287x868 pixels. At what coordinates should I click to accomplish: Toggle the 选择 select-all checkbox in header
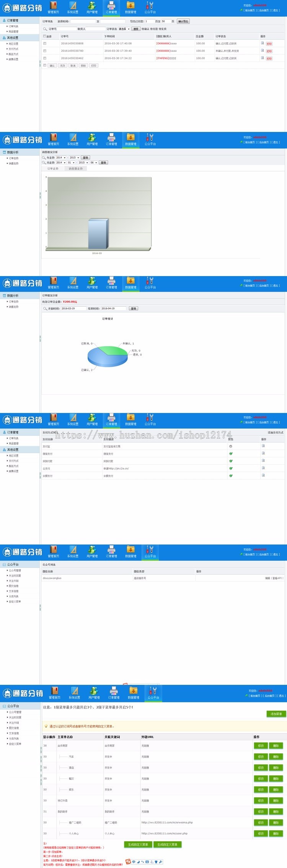[x=45, y=36]
